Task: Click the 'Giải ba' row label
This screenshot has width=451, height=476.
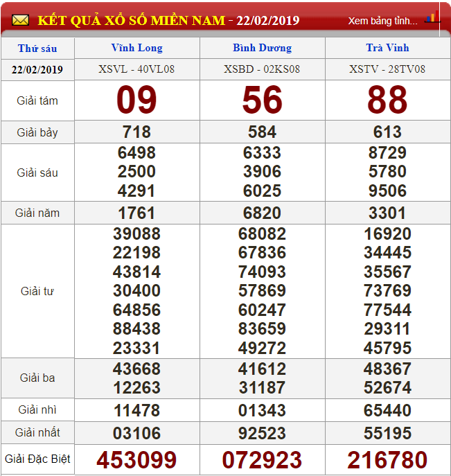Action: pos(37,378)
